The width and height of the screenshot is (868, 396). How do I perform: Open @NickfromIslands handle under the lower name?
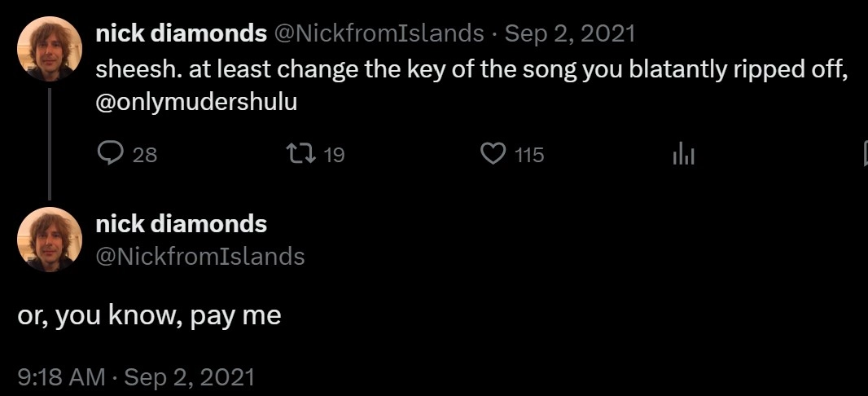[x=200, y=257]
